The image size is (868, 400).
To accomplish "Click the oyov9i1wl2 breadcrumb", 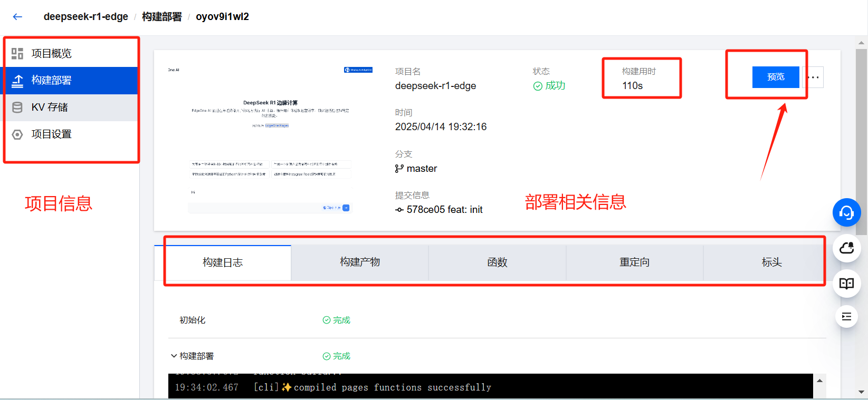I will [222, 17].
